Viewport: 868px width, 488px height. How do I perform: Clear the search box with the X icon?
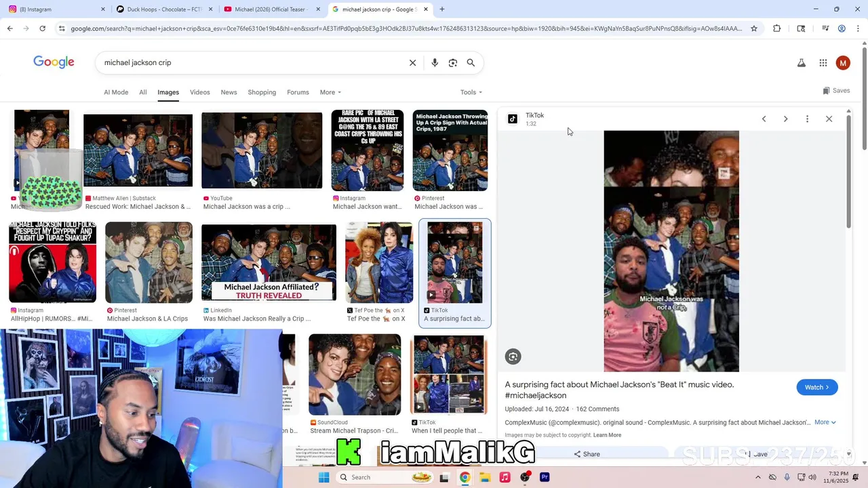pos(412,62)
